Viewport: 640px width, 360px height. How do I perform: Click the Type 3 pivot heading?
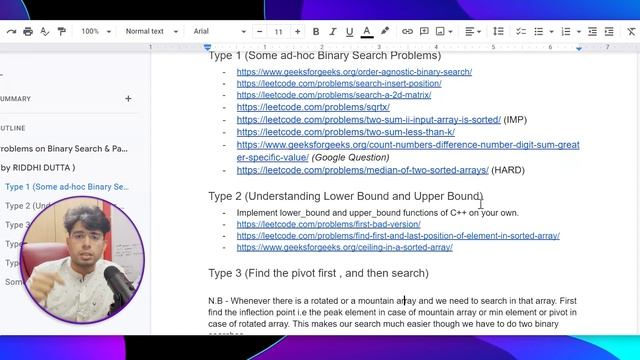pyautogui.click(x=318, y=273)
